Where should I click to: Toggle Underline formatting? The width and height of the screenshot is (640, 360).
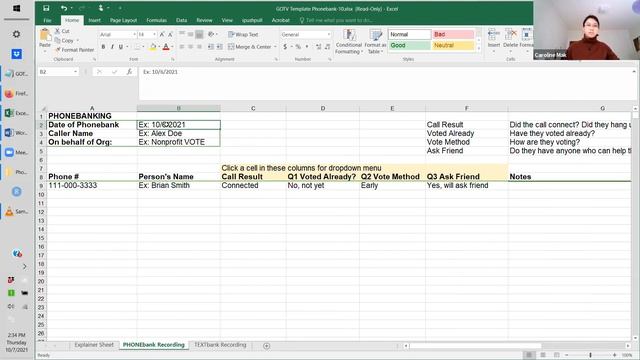(x=121, y=47)
